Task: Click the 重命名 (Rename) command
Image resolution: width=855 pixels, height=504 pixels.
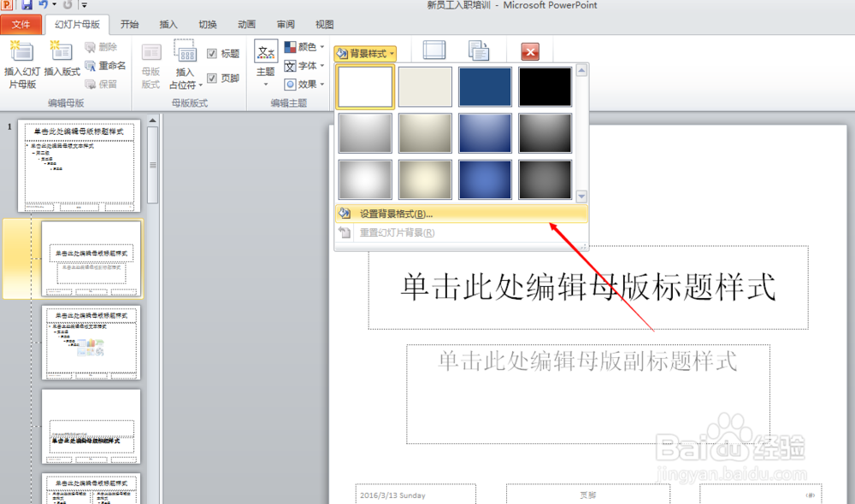Action: [x=105, y=66]
